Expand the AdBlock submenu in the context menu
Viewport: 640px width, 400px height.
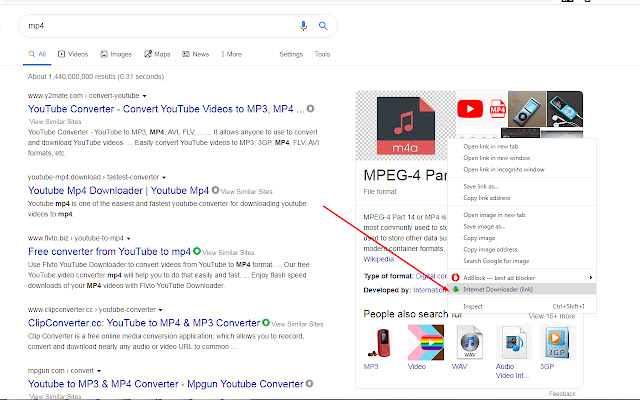pyautogui.click(x=590, y=276)
